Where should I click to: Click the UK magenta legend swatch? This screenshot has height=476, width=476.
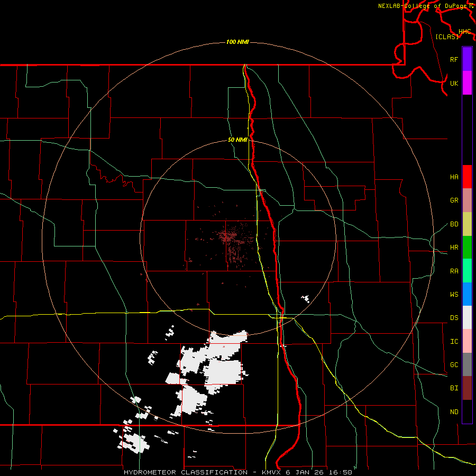(467, 83)
